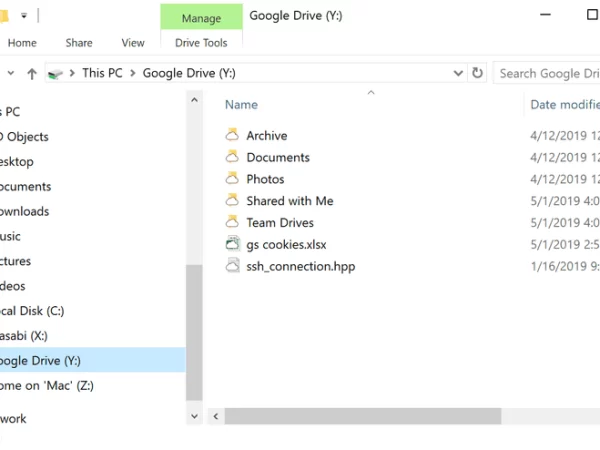Select the Manage contextual tab
Viewport: 600px width, 450px height.
click(x=201, y=18)
